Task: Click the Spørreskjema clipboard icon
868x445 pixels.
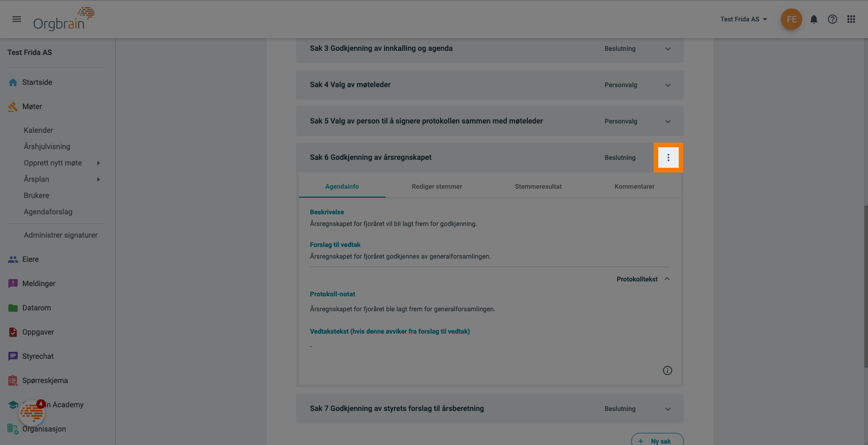Action: 13,381
